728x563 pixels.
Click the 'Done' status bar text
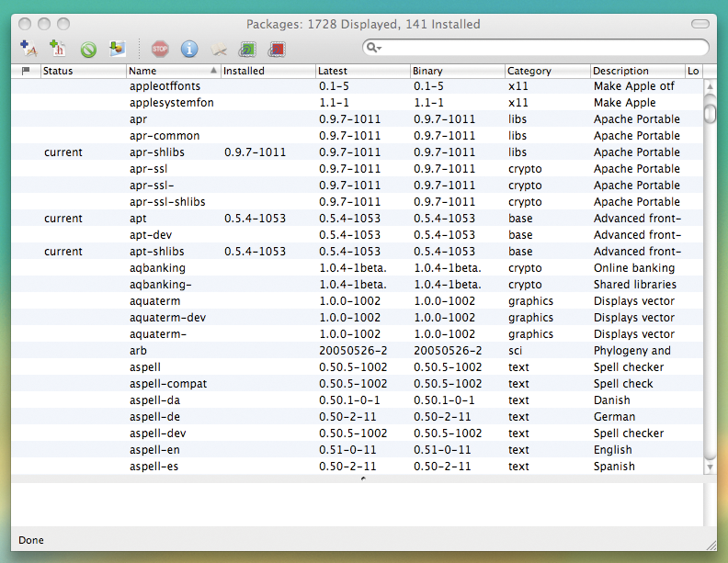pyautogui.click(x=31, y=540)
